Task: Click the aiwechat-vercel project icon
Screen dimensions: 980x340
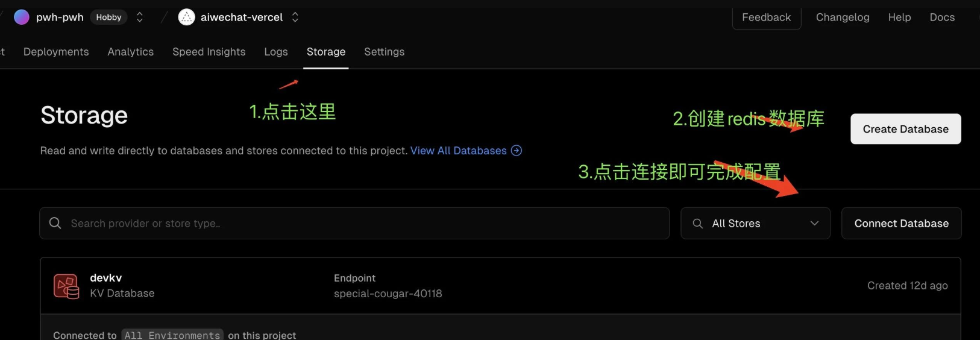Action: (x=187, y=17)
